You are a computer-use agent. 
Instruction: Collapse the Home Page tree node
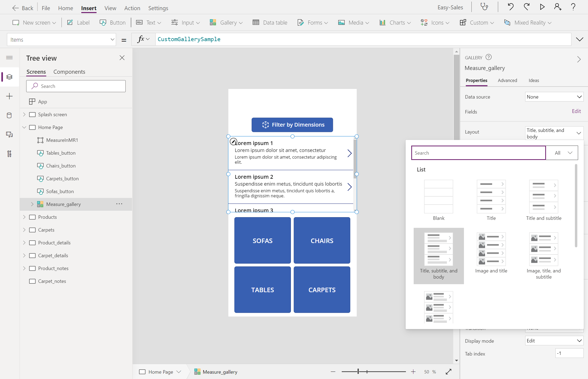click(x=24, y=127)
